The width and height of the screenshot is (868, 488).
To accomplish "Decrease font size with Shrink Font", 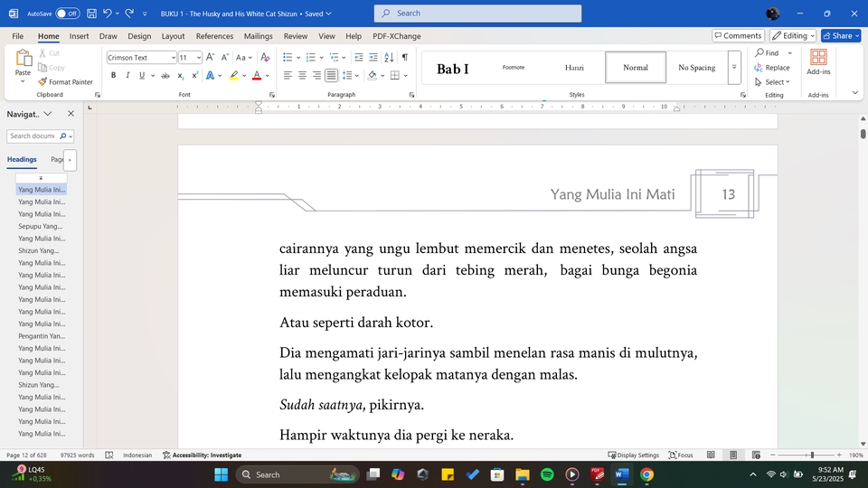I will click(x=225, y=57).
